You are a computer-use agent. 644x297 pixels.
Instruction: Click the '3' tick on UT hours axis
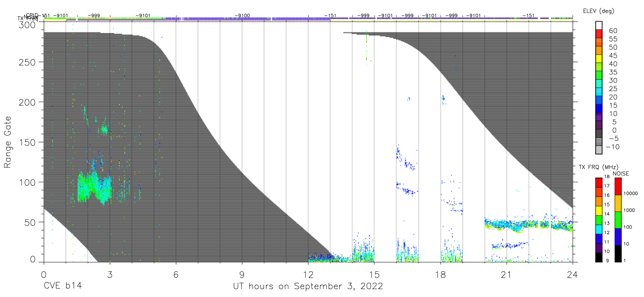coord(110,274)
